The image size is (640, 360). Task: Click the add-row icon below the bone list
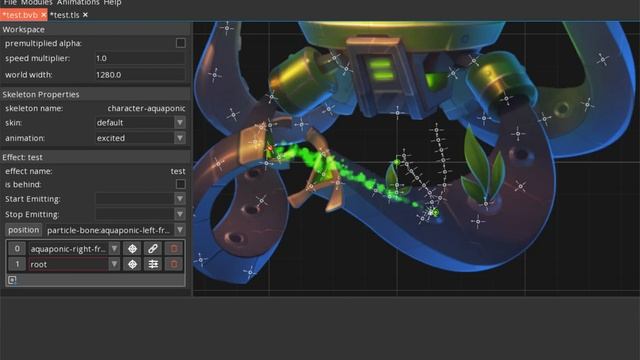[x=12, y=280]
